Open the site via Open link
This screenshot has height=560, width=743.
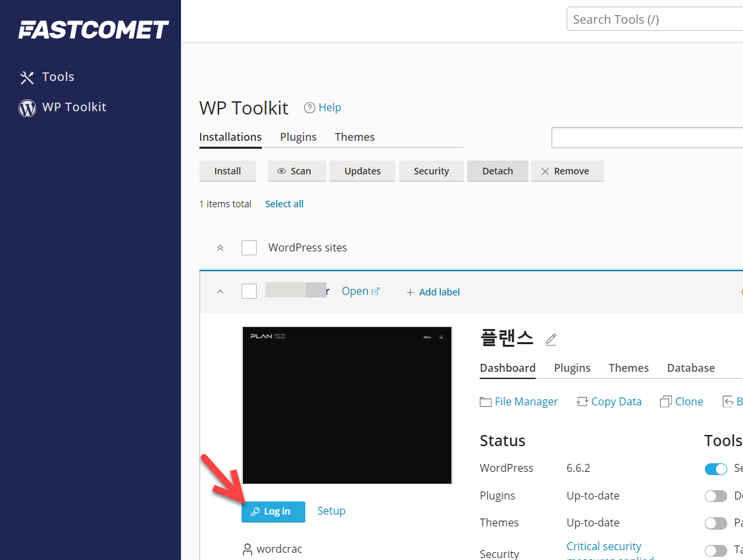[x=355, y=291]
